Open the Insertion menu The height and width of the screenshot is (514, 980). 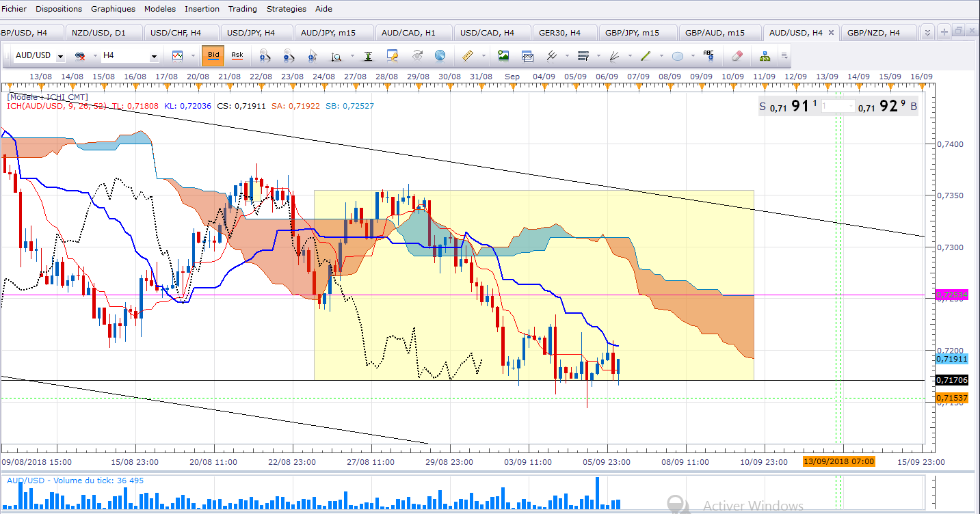(x=202, y=9)
